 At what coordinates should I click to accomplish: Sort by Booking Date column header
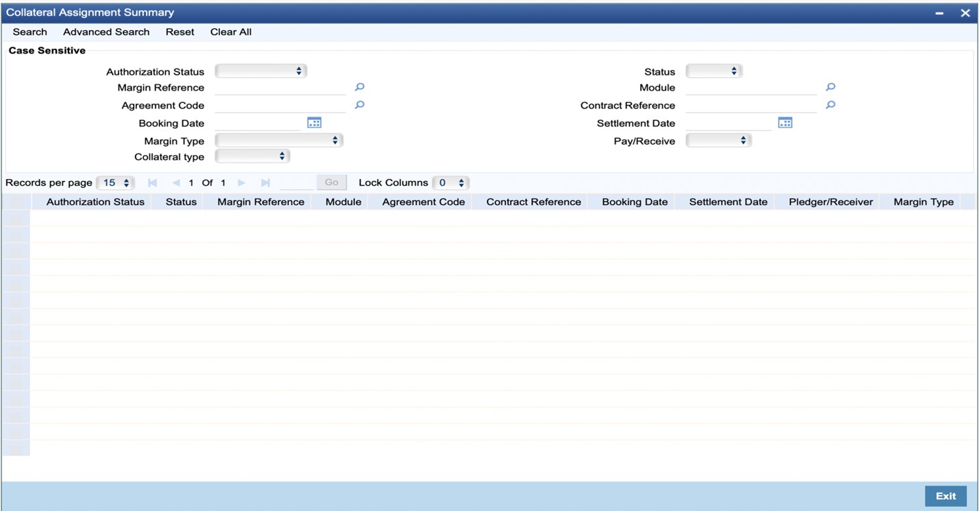(x=635, y=202)
